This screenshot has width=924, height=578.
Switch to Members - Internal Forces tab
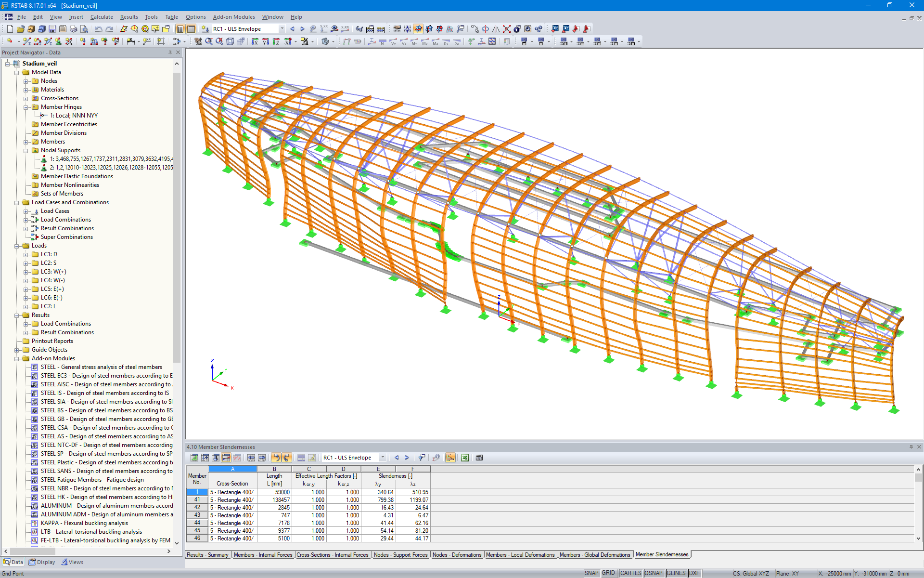coord(263,555)
